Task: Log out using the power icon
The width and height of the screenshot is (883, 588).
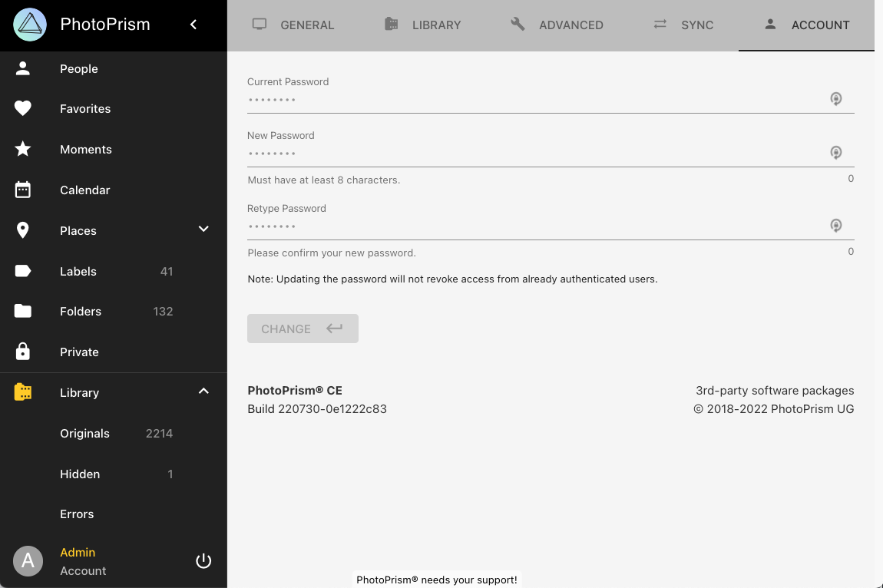Action: 203,561
